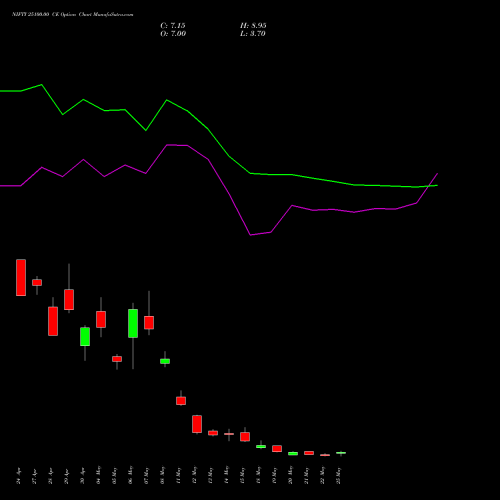Image resolution: width=500 pixels, height=500 pixels.
Task: Select the 20 May date label
Action: coord(290,475)
